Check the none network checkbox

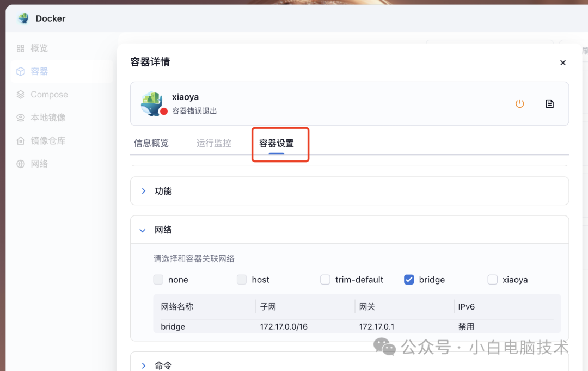click(x=158, y=280)
